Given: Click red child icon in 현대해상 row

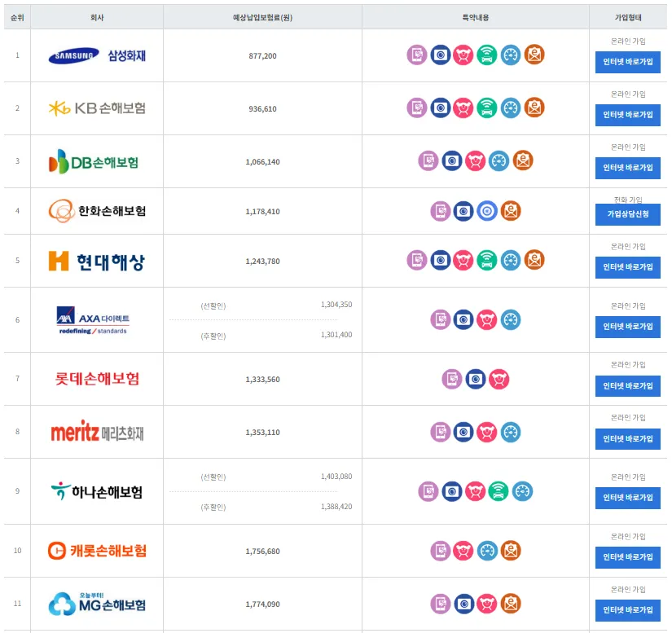Looking at the screenshot, I should pos(463,260).
